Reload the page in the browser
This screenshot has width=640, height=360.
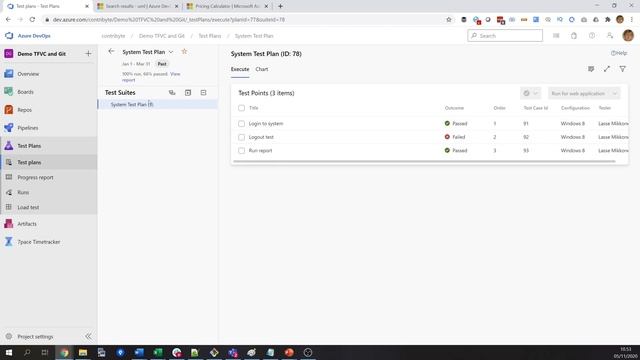(32, 20)
